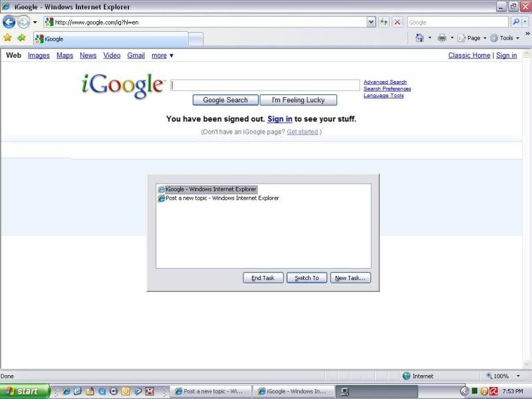Click the Switch To button

point(307,278)
